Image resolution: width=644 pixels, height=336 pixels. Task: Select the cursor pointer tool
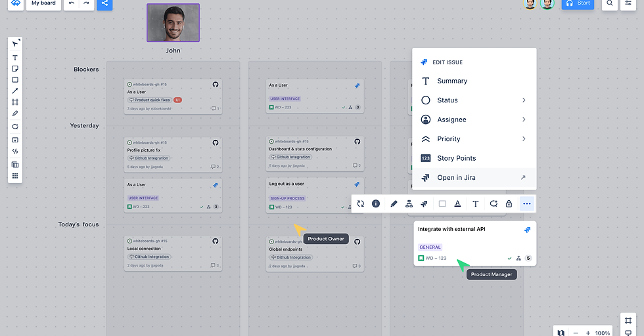coord(15,44)
